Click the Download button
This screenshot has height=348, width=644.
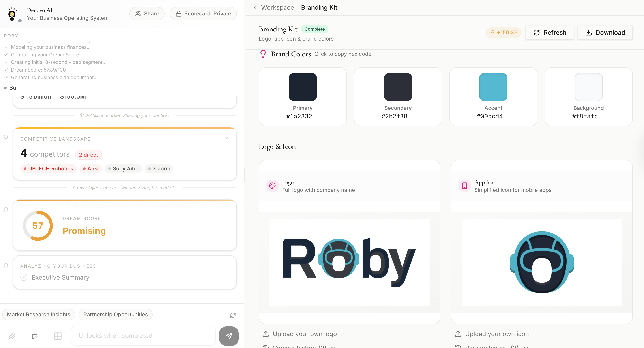tap(605, 33)
